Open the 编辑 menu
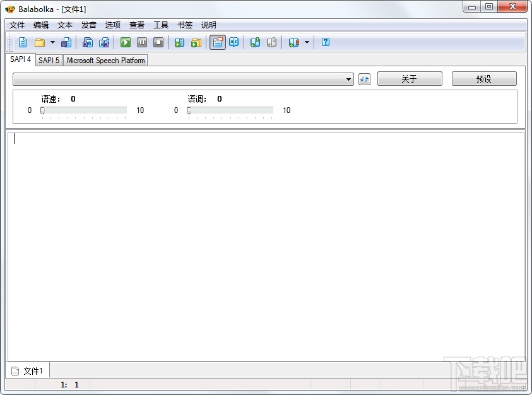532x395 pixels. (41, 25)
